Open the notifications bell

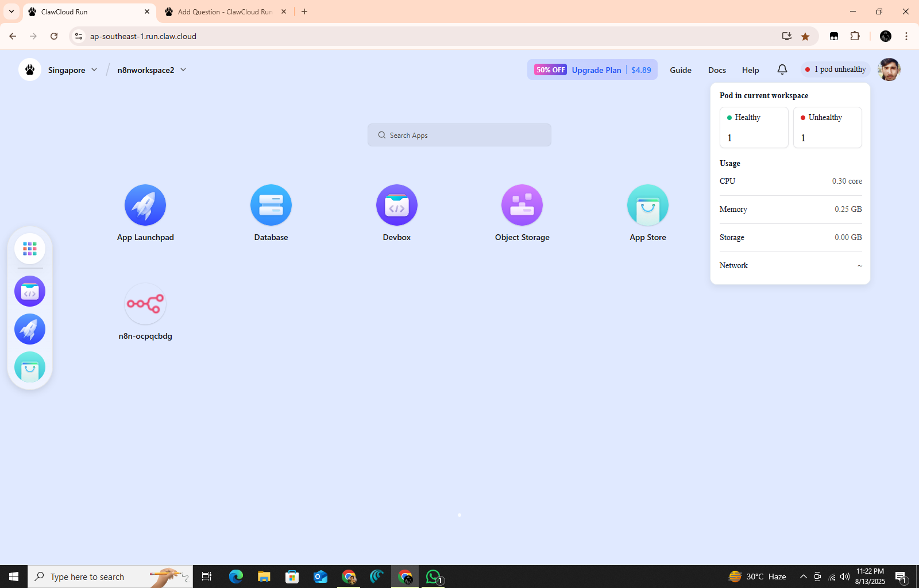click(x=782, y=69)
